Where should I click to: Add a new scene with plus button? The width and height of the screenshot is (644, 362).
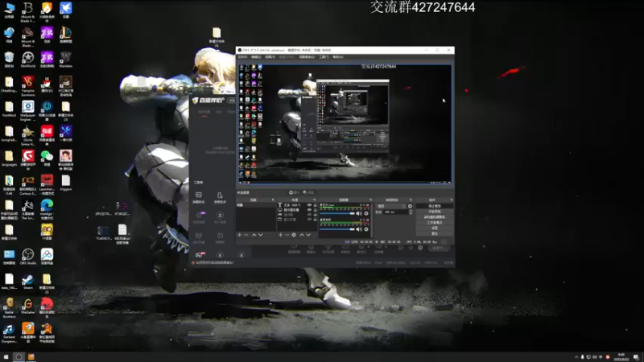239,235
